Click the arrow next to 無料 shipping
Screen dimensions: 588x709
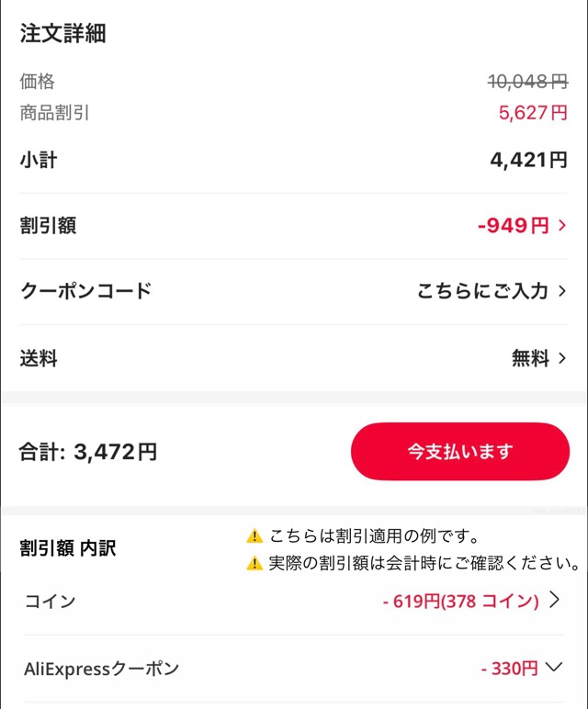[x=562, y=358]
